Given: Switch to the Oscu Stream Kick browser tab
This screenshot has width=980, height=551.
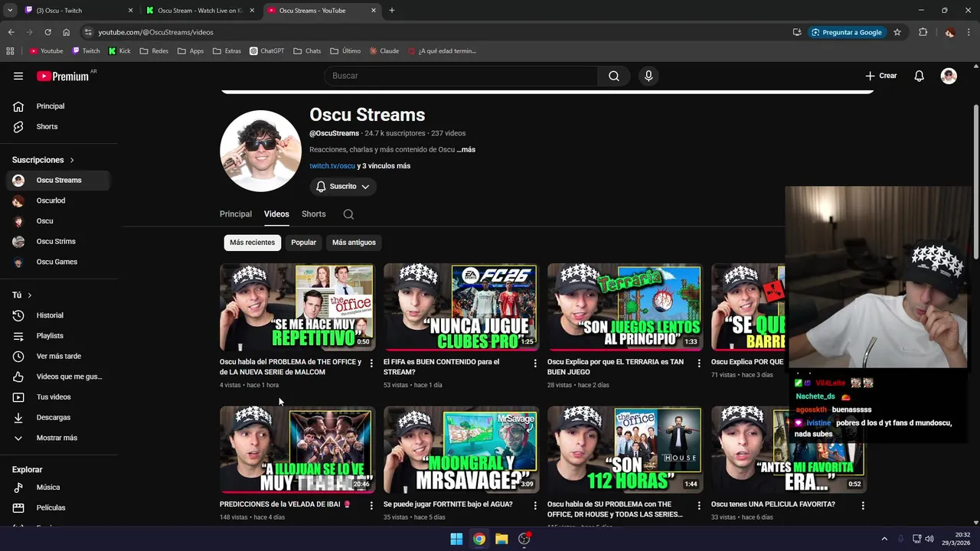Looking at the screenshot, I should pyautogui.click(x=201, y=11).
